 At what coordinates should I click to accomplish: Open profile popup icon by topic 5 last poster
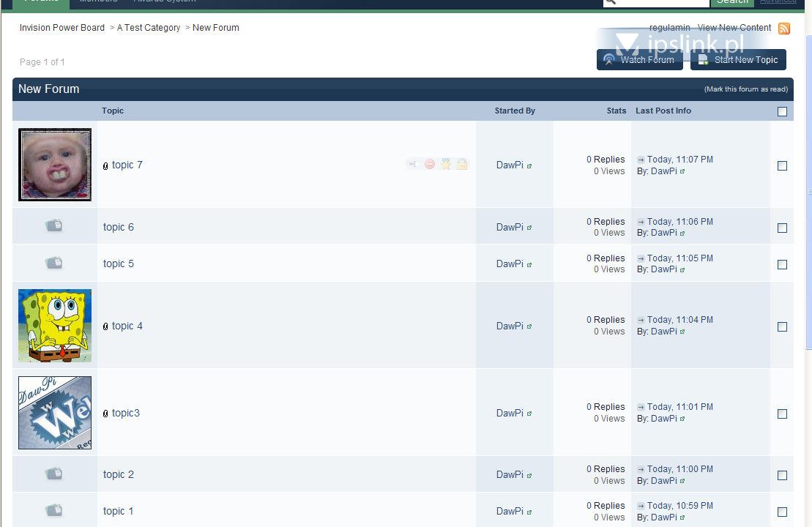(682, 269)
